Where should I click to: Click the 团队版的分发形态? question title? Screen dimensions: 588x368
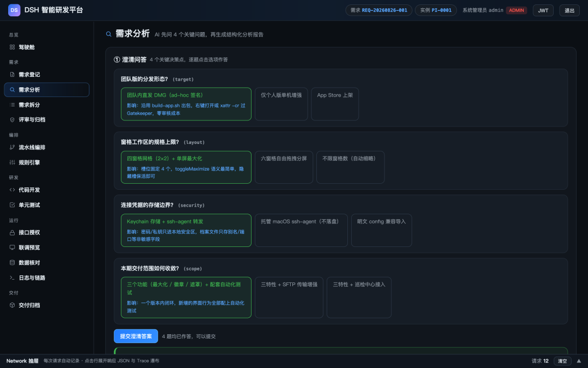tap(144, 79)
